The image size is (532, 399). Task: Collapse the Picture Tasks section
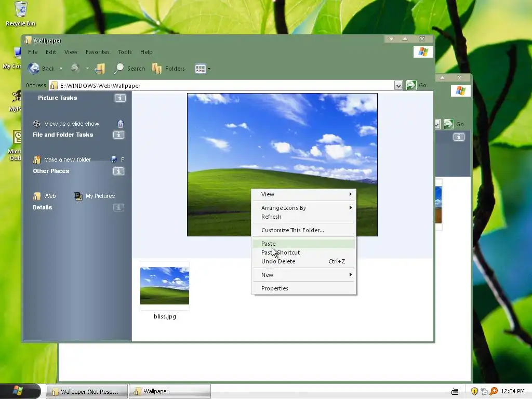(120, 98)
